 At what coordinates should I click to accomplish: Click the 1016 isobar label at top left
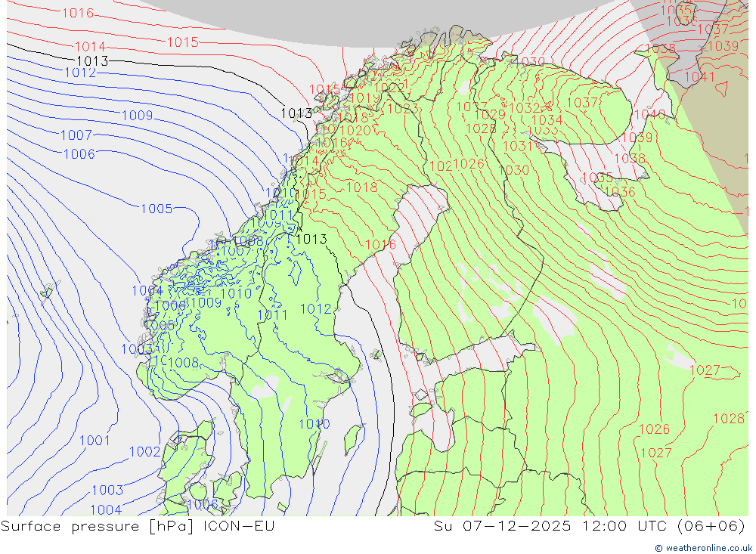[x=78, y=13]
